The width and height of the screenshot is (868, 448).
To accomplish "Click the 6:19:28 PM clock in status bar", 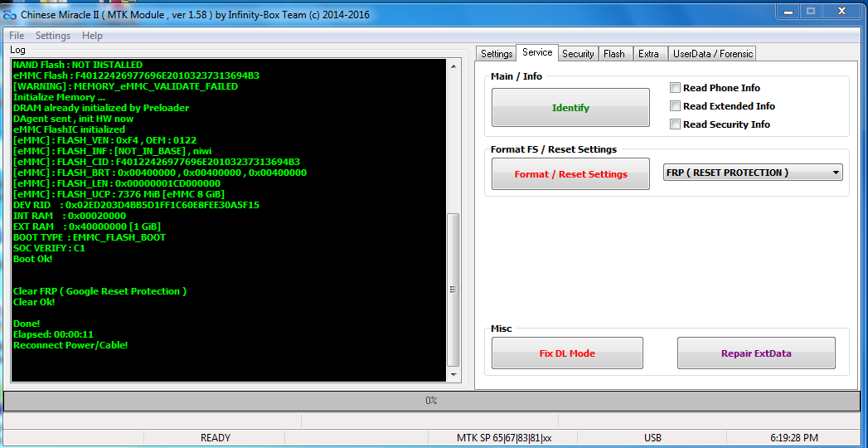I will coord(794,437).
